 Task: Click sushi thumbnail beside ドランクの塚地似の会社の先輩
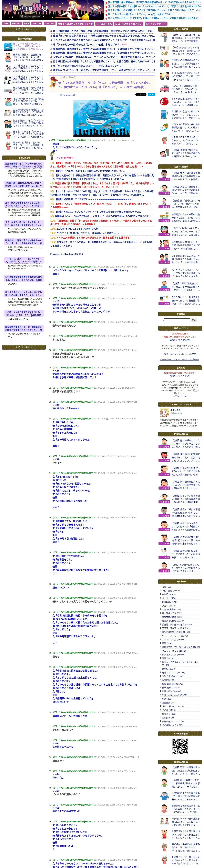point(164,127)
